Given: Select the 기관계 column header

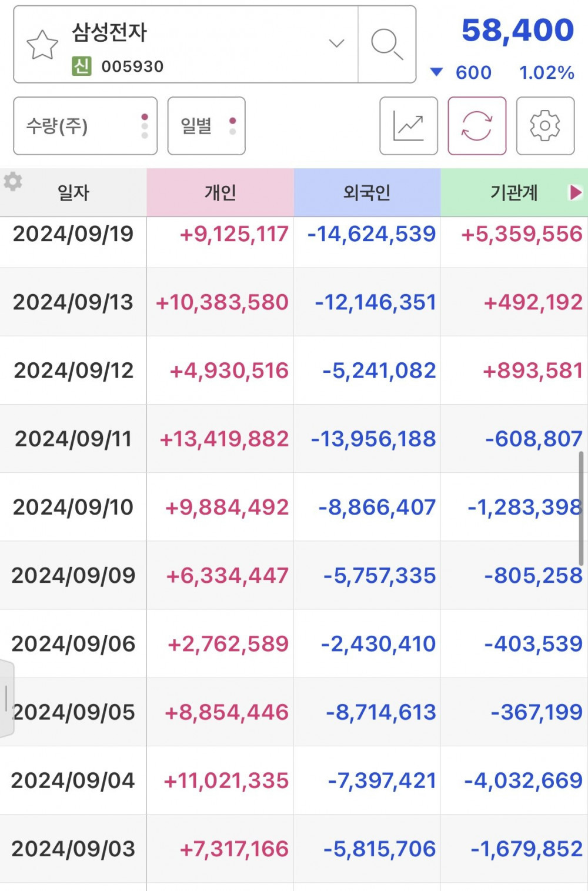Looking at the screenshot, I should [x=514, y=192].
